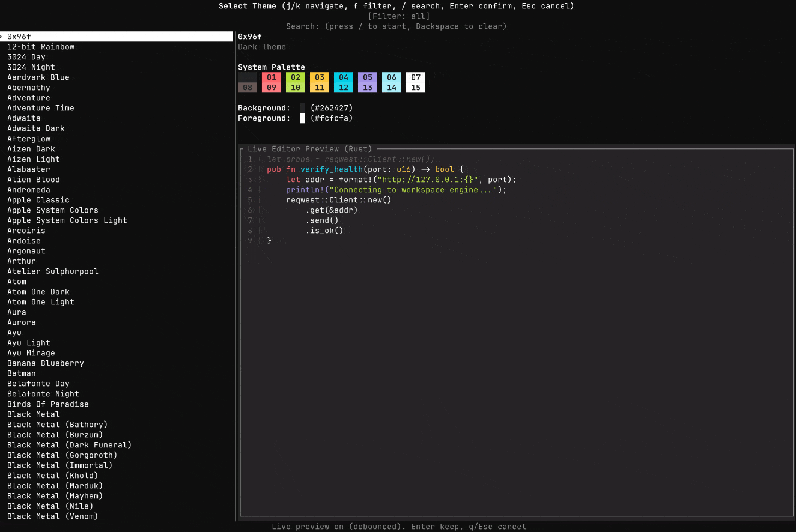Pick the Aura theme
The width and height of the screenshot is (796, 532).
pos(17,312)
